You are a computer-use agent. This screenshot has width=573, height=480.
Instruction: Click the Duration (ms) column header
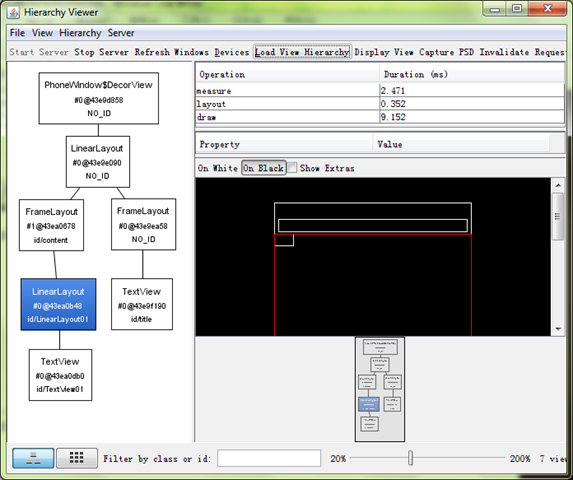point(472,75)
